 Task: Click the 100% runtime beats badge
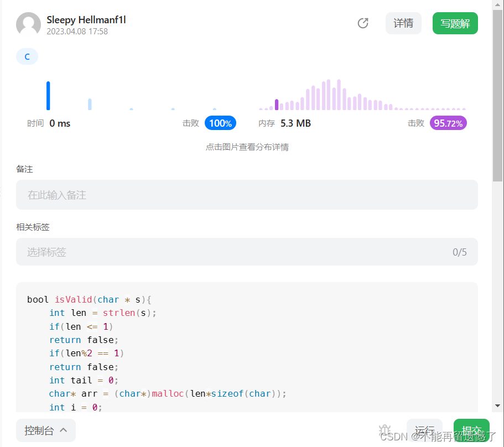pyautogui.click(x=221, y=123)
